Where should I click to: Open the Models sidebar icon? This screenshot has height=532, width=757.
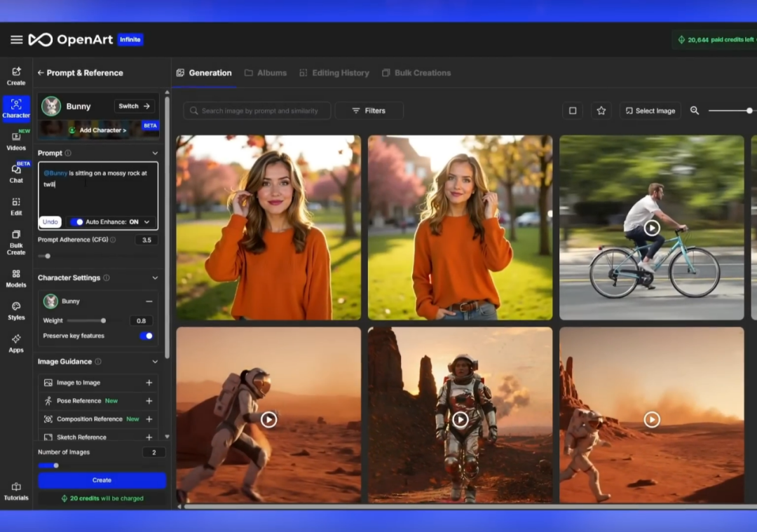click(16, 278)
